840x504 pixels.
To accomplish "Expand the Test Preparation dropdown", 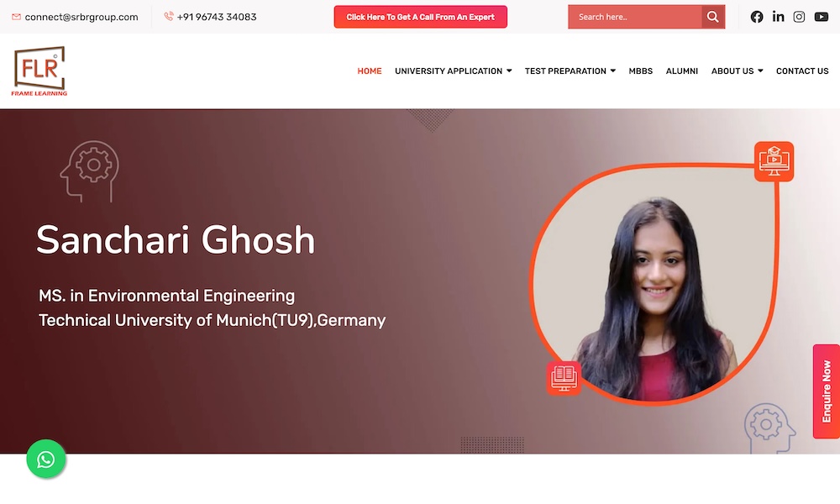I will (570, 71).
